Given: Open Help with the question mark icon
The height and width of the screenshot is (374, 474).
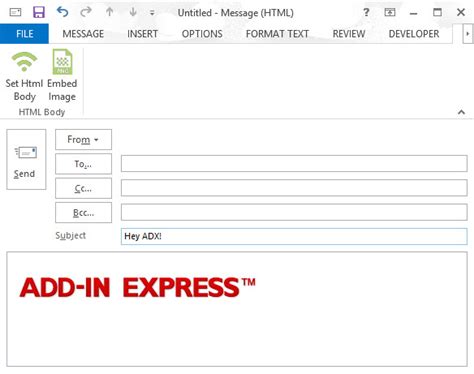Looking at the screenshot, I should [366, 12].
